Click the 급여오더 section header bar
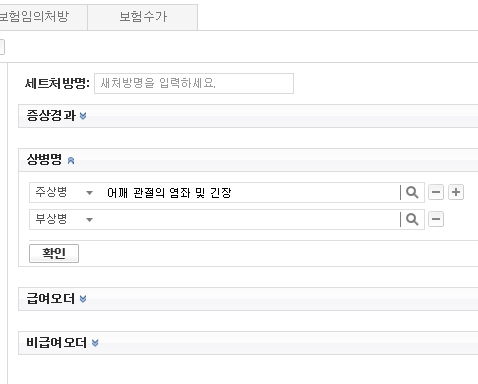Screen dimensions: 478x384 point(248,299)
